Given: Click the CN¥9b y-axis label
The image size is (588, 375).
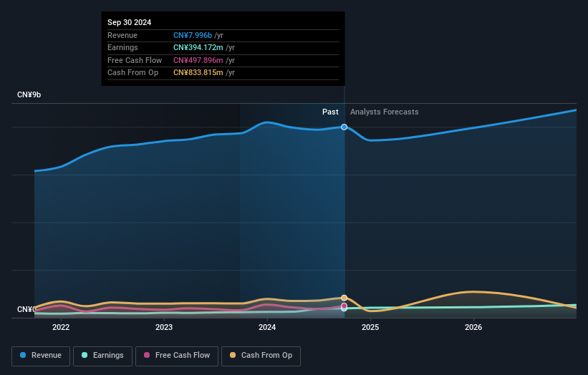Looking at the screenshot, I should [x=29, y=94].
